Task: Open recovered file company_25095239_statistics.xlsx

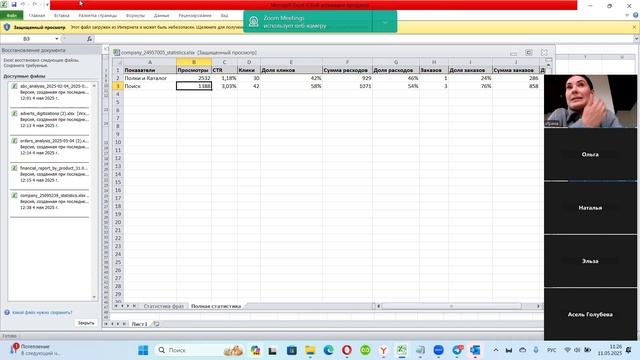Action: point(50,202)
